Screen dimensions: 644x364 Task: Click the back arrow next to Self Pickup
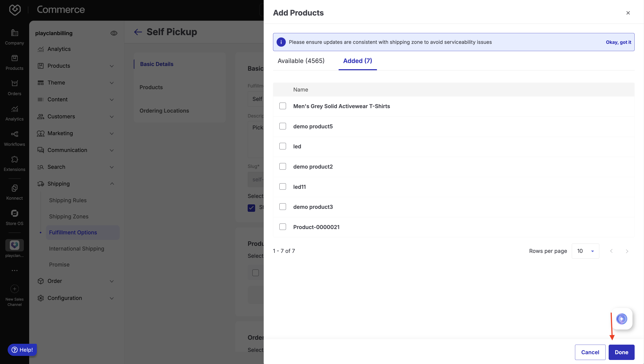coord(138,32)
